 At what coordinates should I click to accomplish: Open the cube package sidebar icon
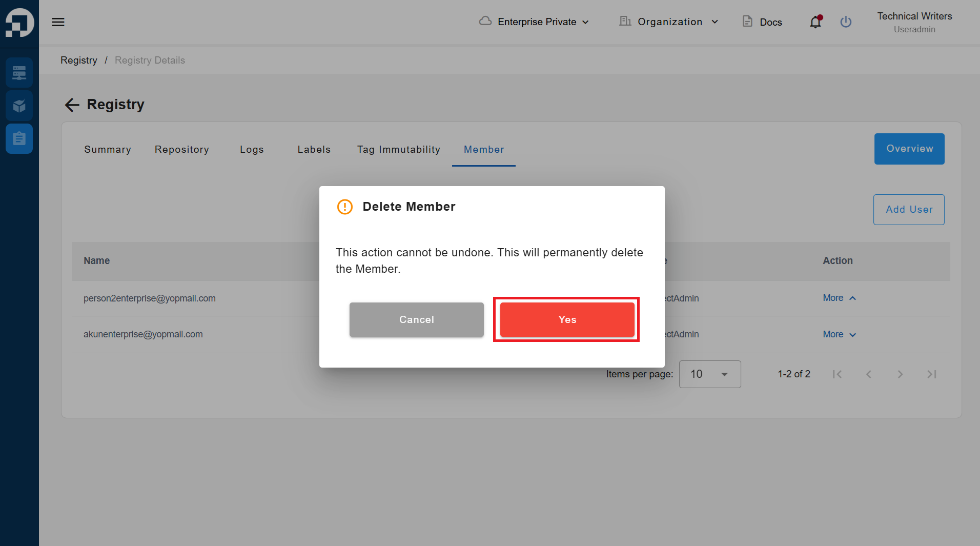19,106
